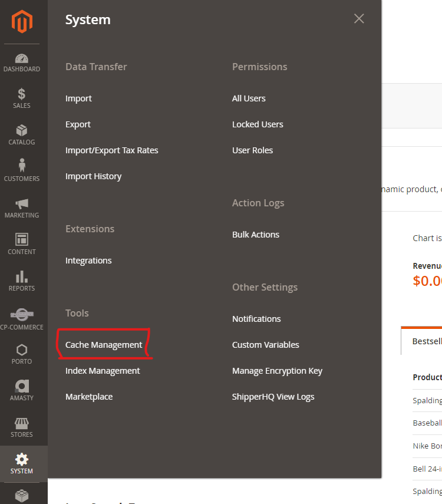Click the $0.00 revenue value
The width and height of the screenshot is (442, 504).
tap(427, 281)
